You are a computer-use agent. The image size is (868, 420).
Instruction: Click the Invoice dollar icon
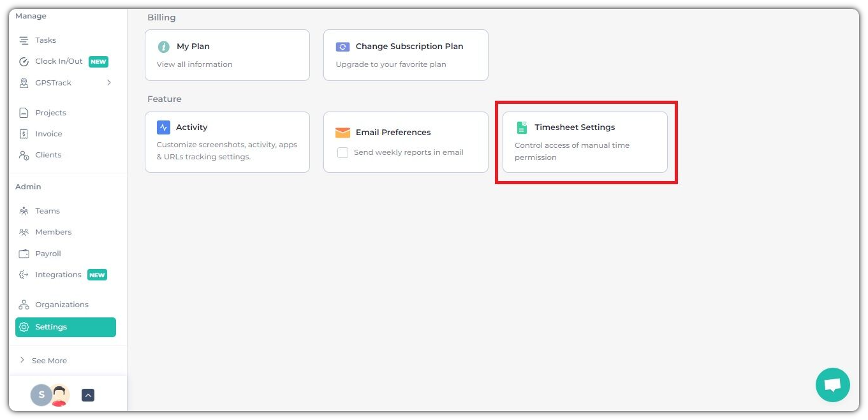24,134
